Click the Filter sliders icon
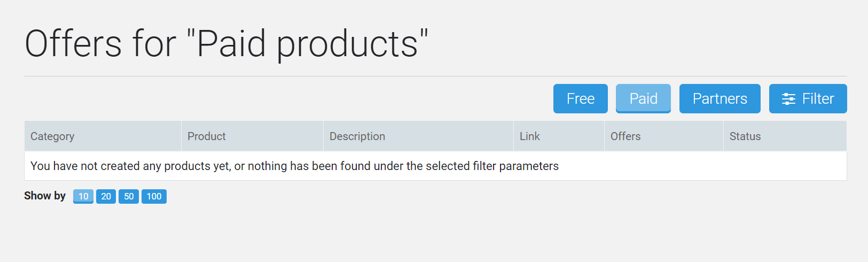 [788, 99]
